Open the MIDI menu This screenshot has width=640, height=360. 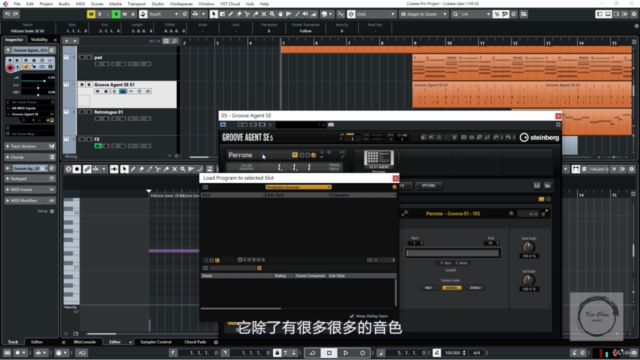80,4
